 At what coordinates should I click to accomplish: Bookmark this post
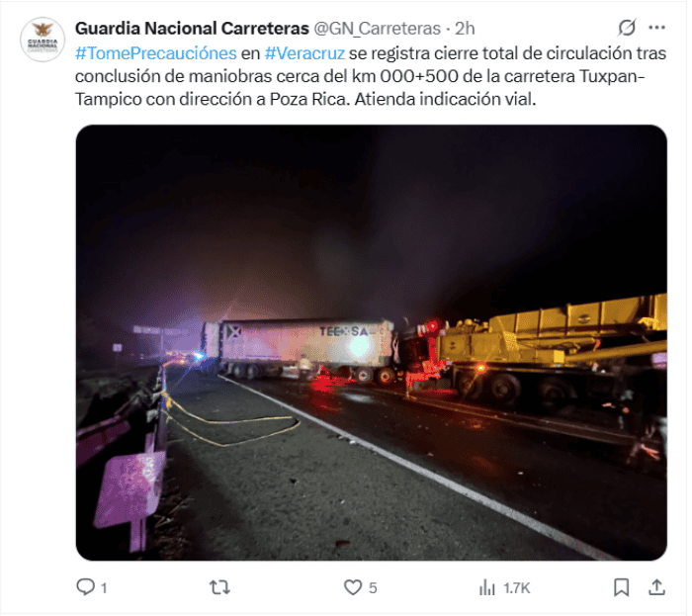click(622, 587)
